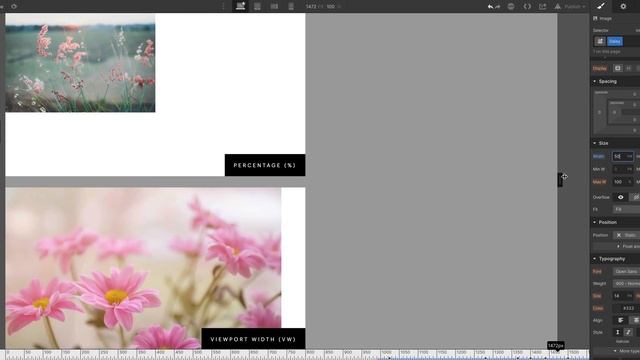Click the selector inheritance icon button
This screenshot has width=640, height=360.
coord(600,41)
